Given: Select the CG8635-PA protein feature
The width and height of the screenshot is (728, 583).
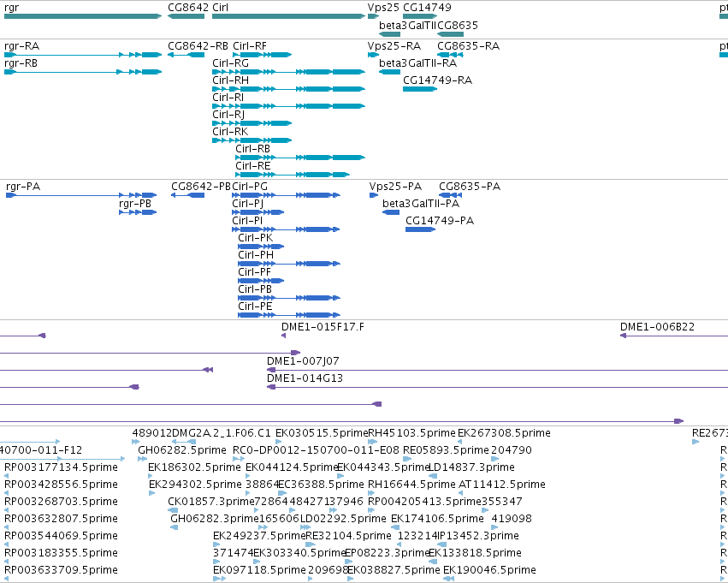Looking at the screenshot, I should click(450, 195).
